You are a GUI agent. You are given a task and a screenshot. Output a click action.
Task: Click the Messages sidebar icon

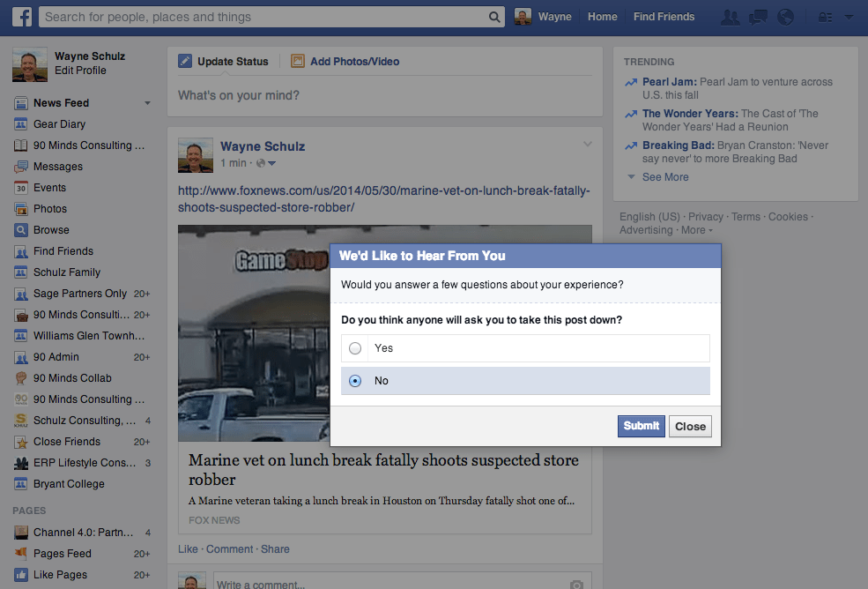tap(20, 167)
